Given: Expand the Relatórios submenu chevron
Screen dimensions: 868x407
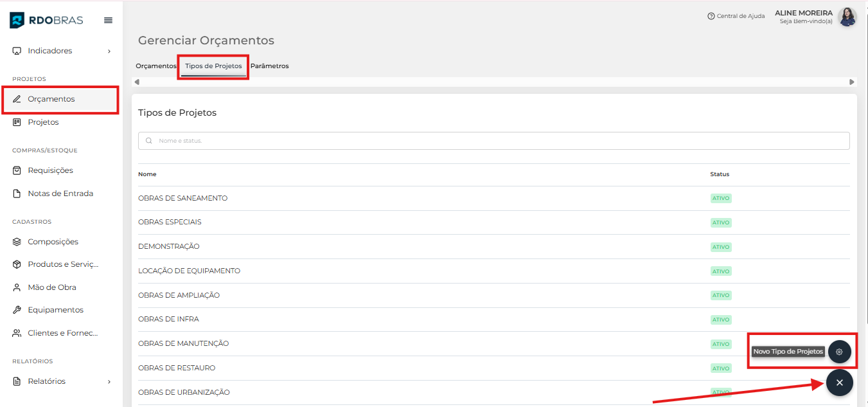Looking at the screenshot, I should tap(109, 381).
